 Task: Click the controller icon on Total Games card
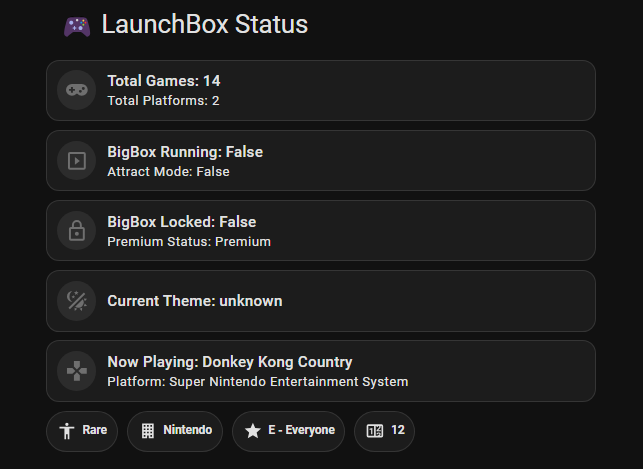77,90
